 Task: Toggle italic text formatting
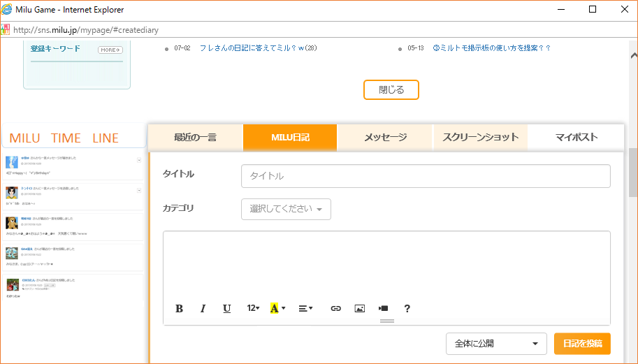point(203,308)
